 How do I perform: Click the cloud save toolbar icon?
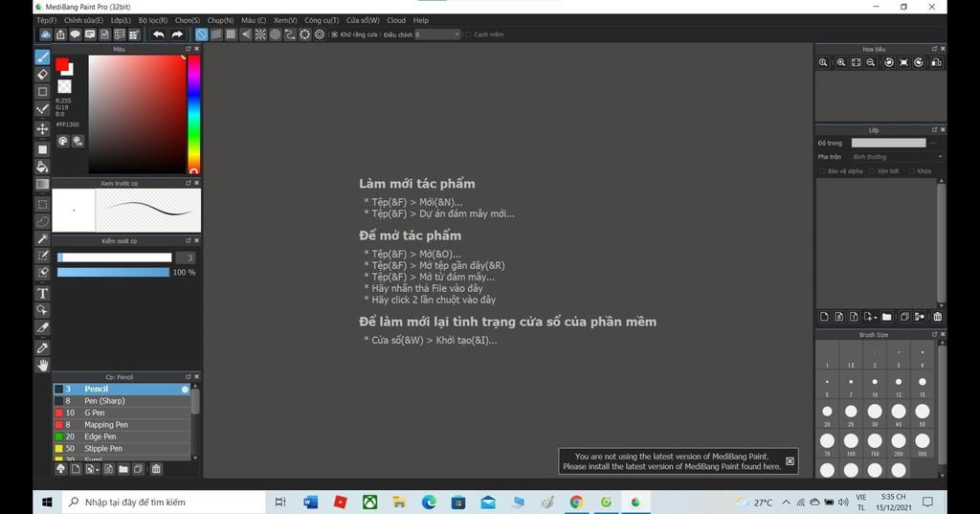[46, 34]
